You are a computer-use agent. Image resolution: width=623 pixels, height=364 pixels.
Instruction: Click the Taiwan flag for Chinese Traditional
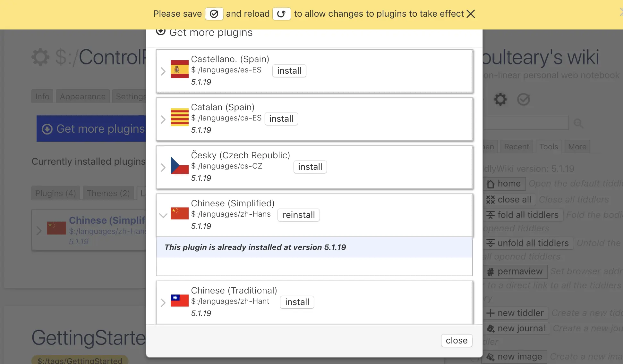point(180,301)
